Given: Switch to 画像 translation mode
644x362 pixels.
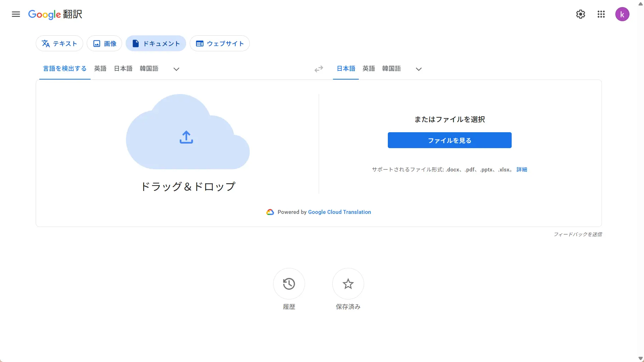Looking at the screenshot, I should pyautogui.click(x=104, y=43).
